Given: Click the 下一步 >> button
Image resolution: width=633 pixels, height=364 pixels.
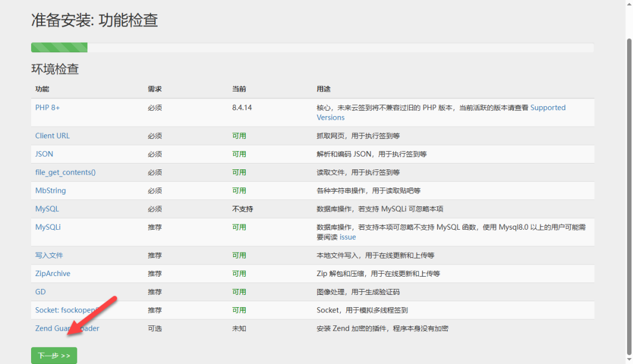Looking at the screenshot, I should click(54, 355).
